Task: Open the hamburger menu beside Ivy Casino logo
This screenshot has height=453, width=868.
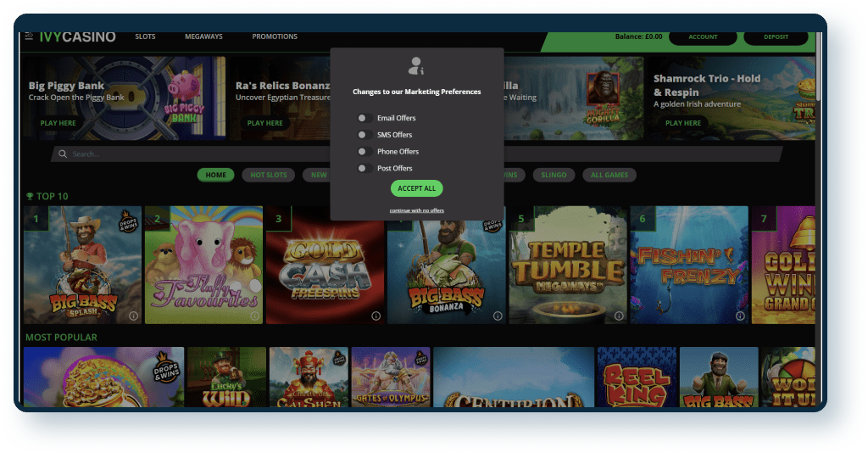Action: (29, 36)
